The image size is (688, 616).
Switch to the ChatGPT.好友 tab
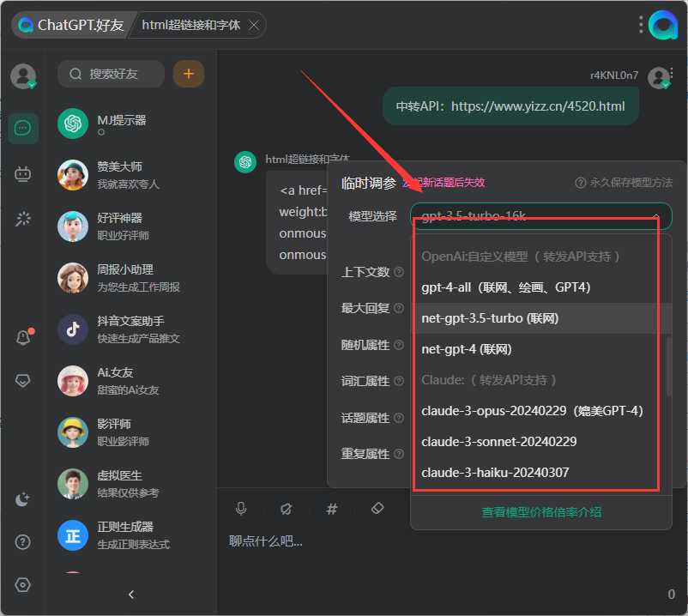pos(71,25)
